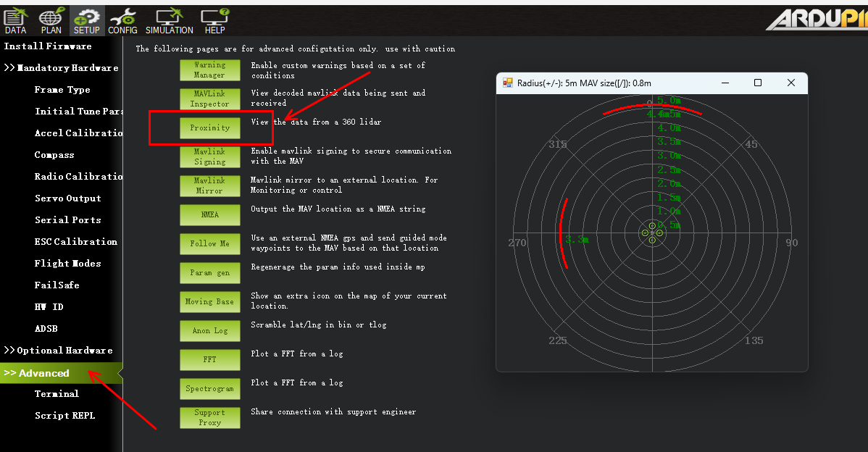Expand the Optional Hardware section
The height and width of the screenshot is (452, 868).
coord(58,351)
